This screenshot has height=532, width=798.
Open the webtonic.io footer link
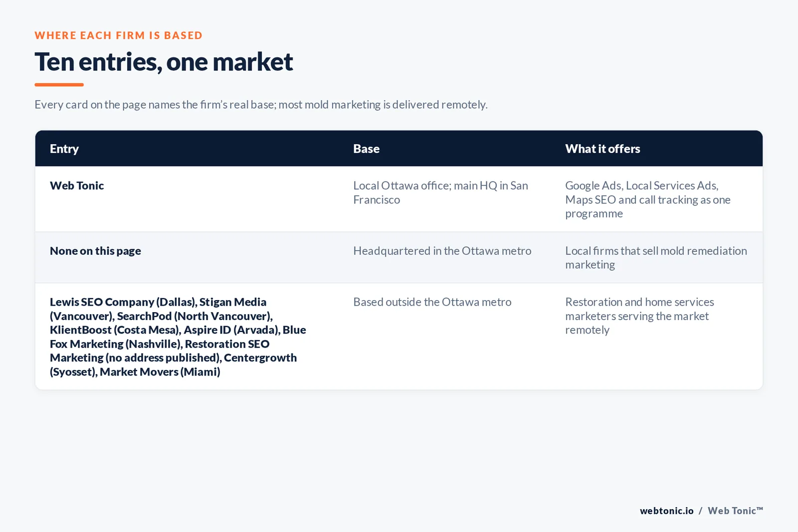tap(667, 511)
